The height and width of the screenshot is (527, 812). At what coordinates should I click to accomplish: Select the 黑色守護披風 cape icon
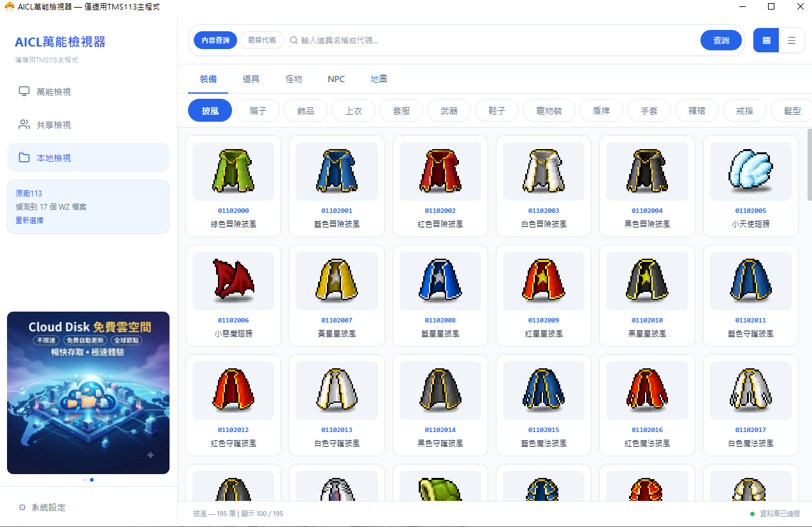[x=440, y=389]
